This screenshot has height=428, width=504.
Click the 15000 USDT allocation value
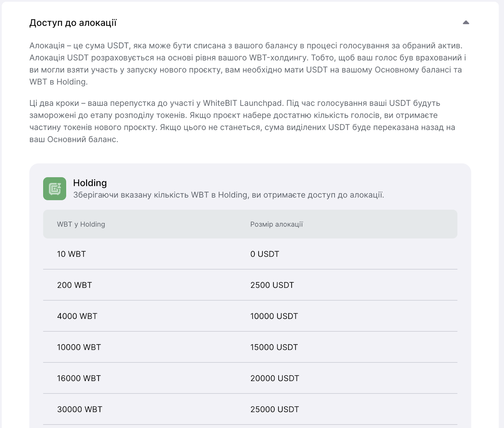(274, 347)
